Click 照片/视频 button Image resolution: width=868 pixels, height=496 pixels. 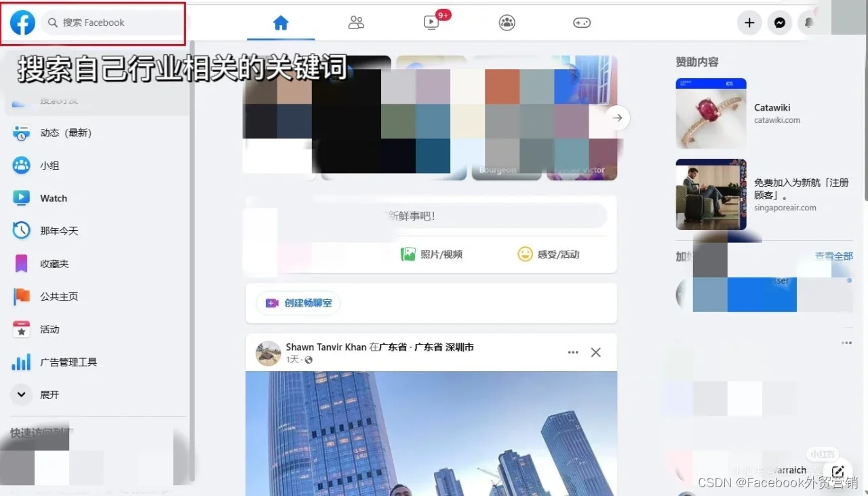point(431,254)
